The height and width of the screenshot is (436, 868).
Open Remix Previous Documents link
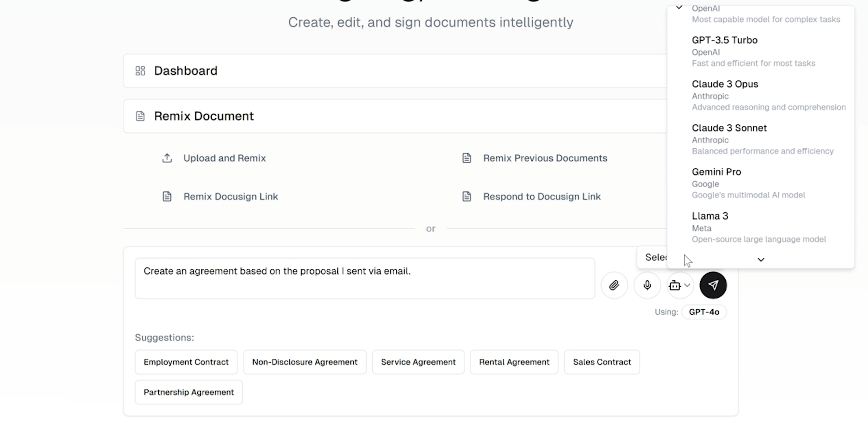coord(545,158)
